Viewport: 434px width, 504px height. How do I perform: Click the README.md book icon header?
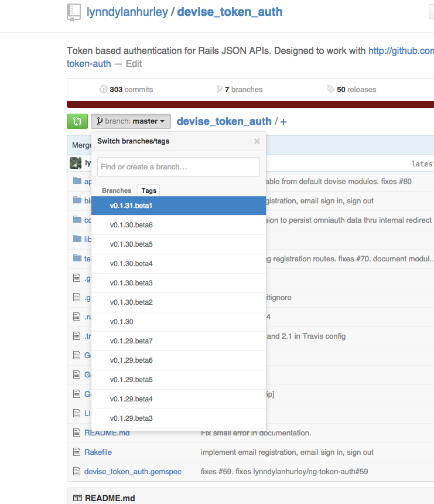pos(77,498)
